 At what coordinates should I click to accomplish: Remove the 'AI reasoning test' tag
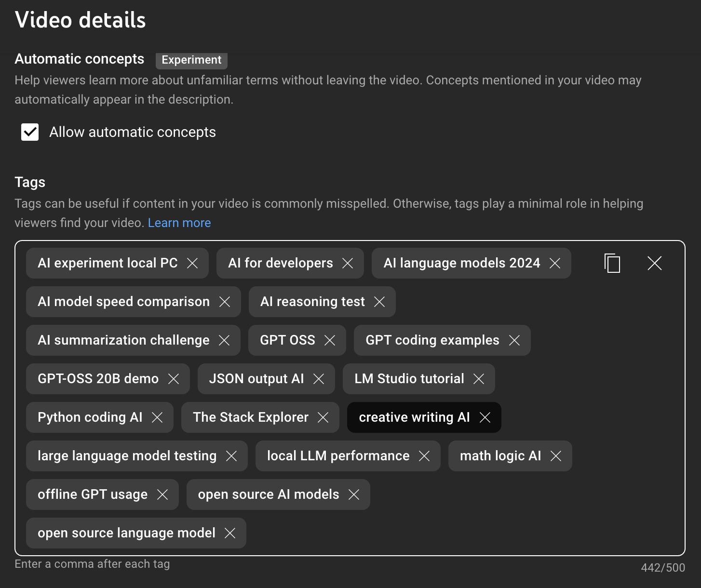(x=379, y=302)
